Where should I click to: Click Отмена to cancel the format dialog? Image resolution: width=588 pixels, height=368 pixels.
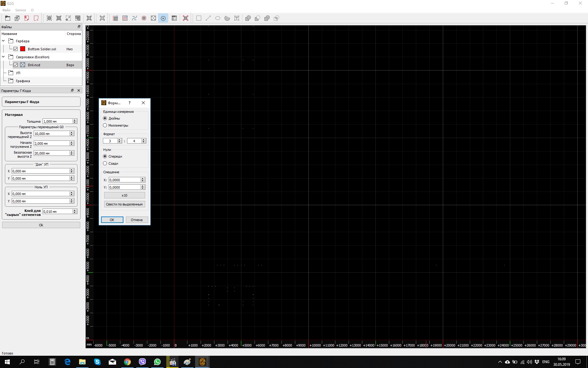point(137,220)
